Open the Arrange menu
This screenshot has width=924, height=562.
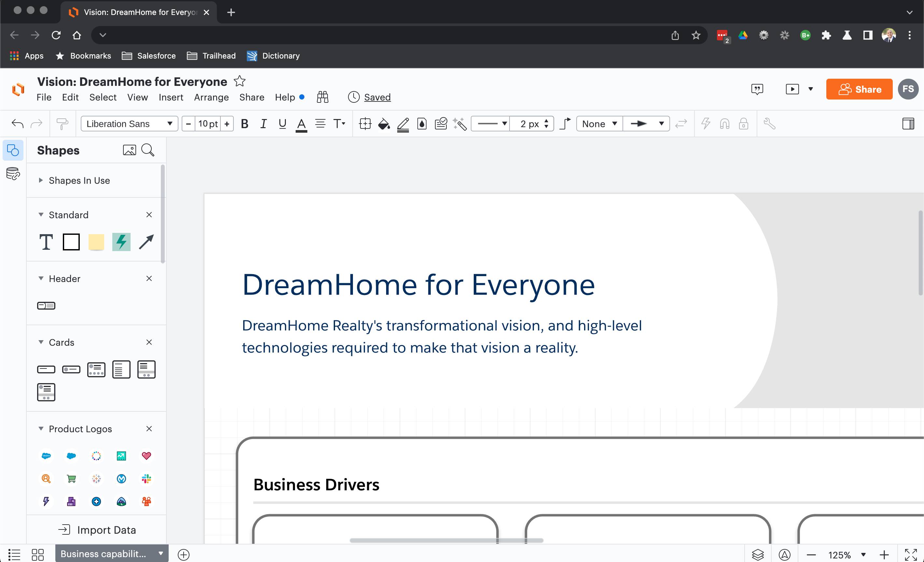coord(211,98)
